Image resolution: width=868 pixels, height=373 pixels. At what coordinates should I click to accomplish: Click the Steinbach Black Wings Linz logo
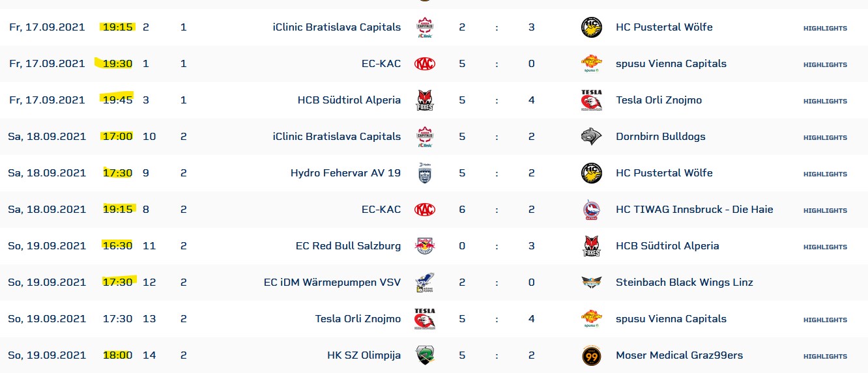coord(591,283)
